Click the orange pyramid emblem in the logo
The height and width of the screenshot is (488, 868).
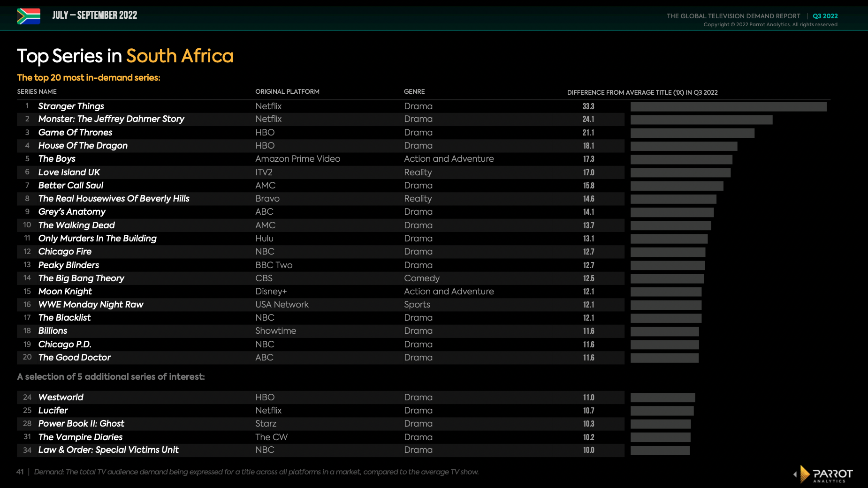[804, 475]
